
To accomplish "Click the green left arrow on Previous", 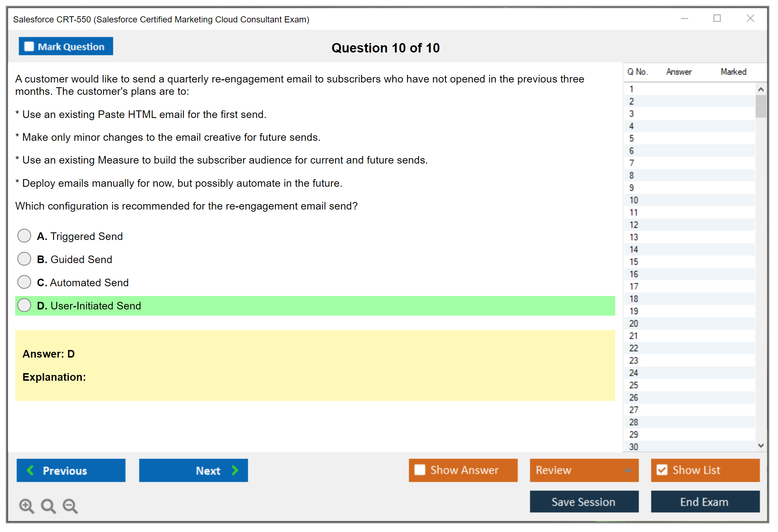I will [30, 470].
